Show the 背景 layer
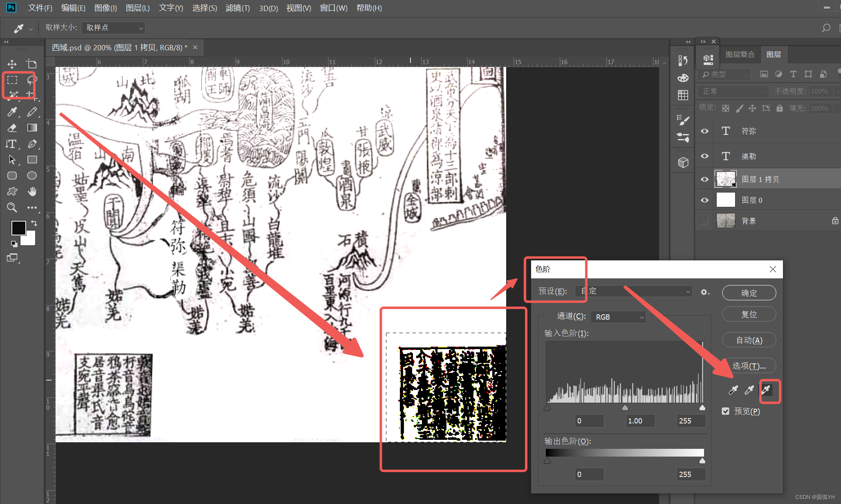Screen dimensions: 841x504 click(704, 220)
